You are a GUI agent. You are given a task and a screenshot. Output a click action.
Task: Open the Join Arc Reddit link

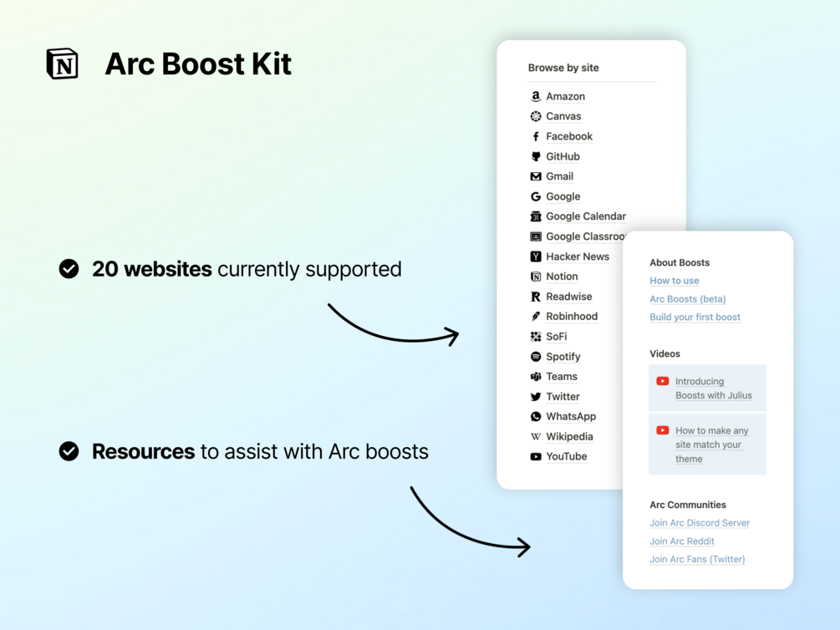[681, 541]
